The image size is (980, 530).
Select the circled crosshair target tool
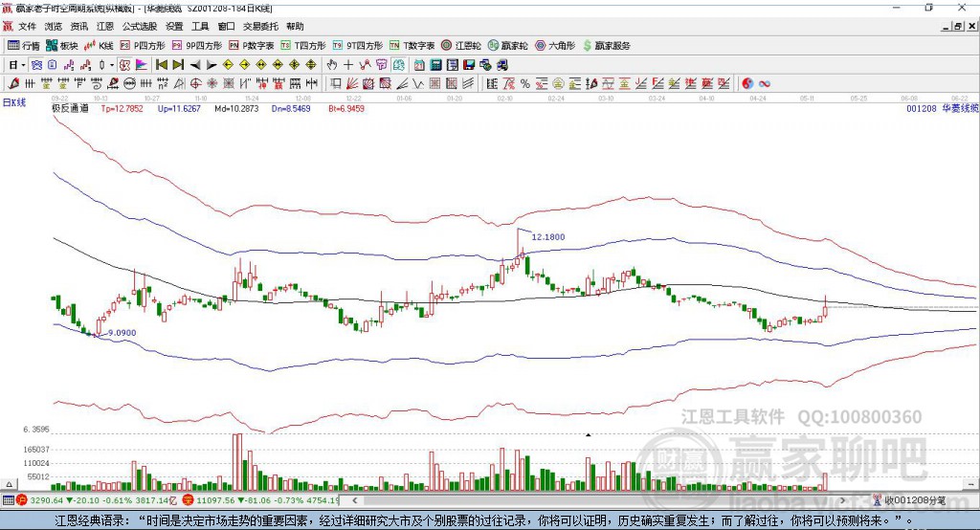click(x=195, y=84)
